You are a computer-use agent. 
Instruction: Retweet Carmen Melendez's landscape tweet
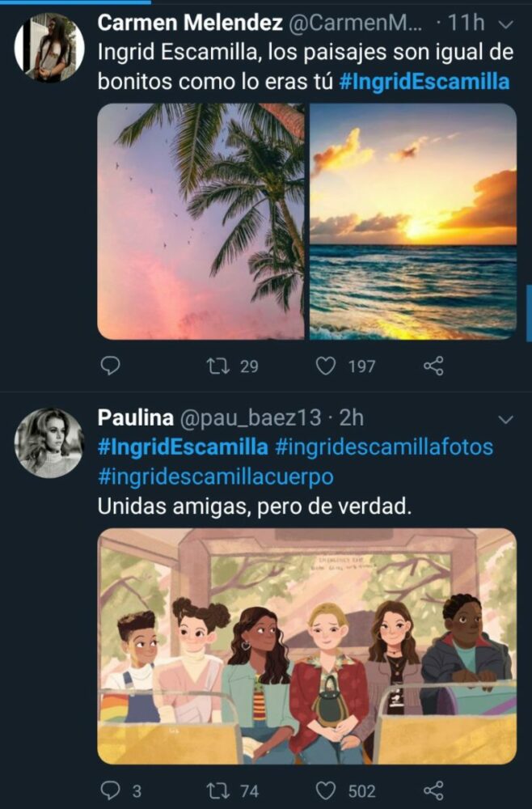pyautogui.click(x=218, y=366)
